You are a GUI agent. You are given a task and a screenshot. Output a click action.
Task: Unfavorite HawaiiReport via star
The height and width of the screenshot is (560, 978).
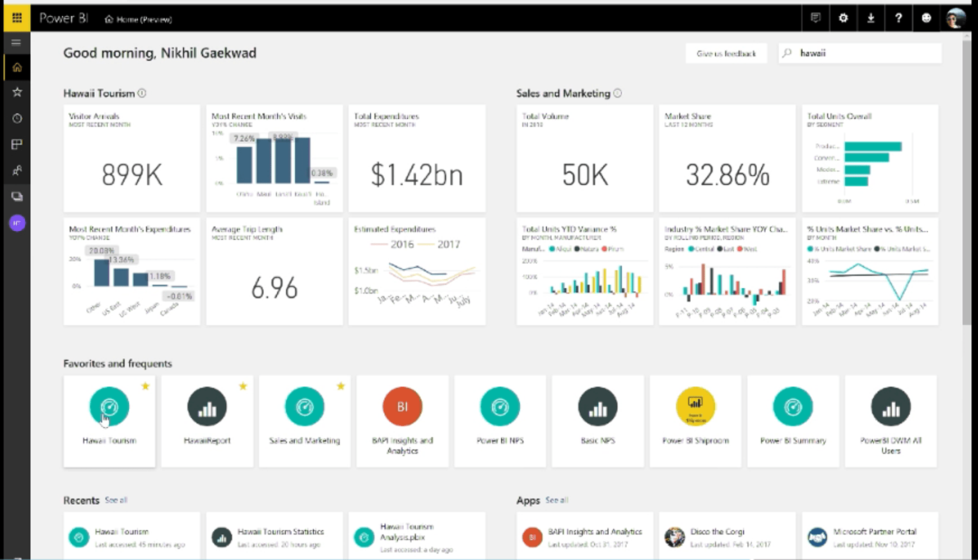point(243,386)
